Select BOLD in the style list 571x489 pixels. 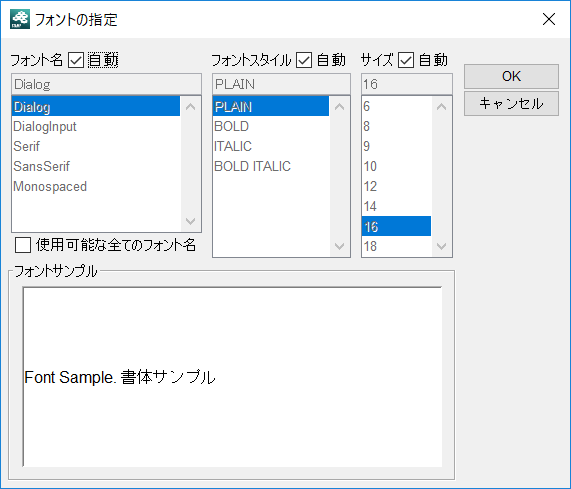click(x=271, y=126)
